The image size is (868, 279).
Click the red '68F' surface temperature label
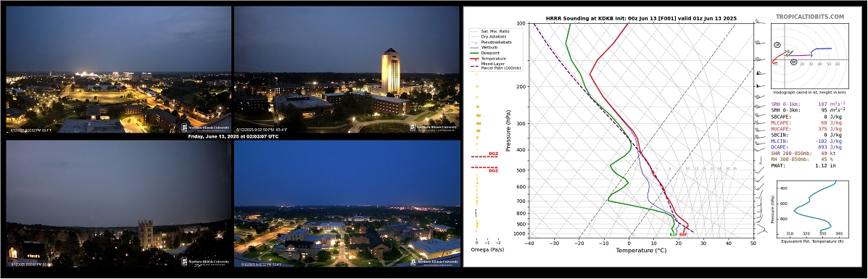pyautogui.click(x=683, y=235)
